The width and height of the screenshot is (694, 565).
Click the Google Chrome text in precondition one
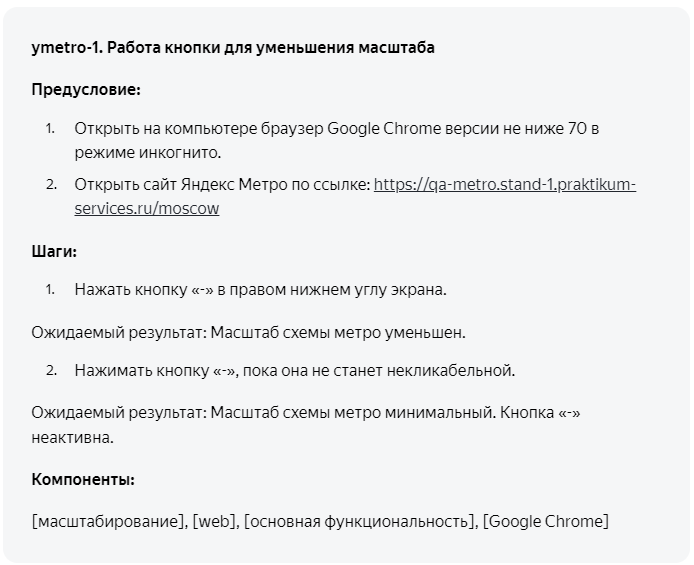click(x=384, y=129)
